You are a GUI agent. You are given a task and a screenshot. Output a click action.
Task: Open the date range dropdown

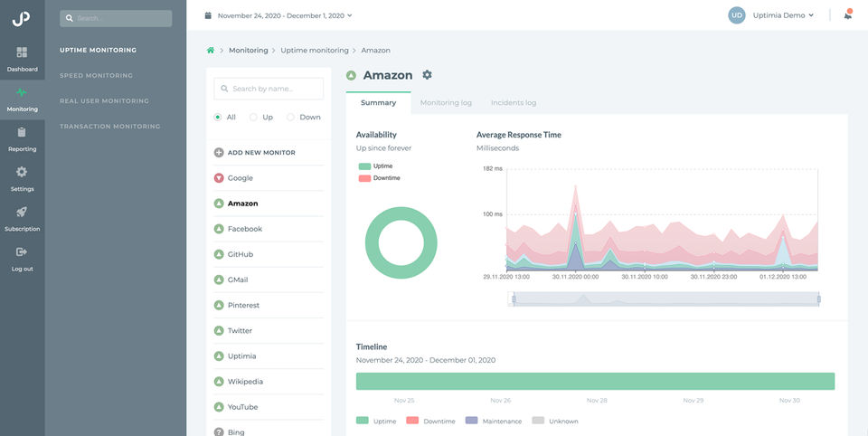point(285,15)
